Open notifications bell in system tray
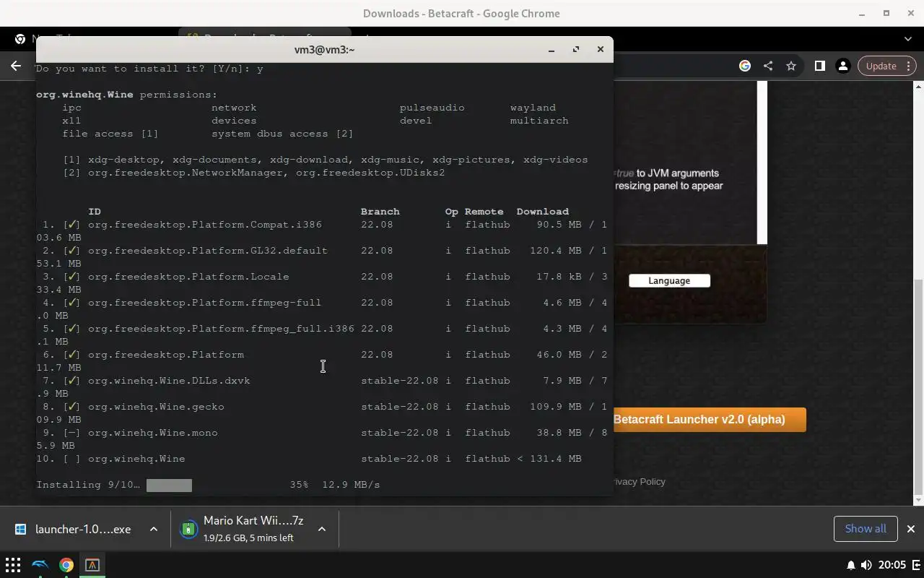 (x=851, y=565)
